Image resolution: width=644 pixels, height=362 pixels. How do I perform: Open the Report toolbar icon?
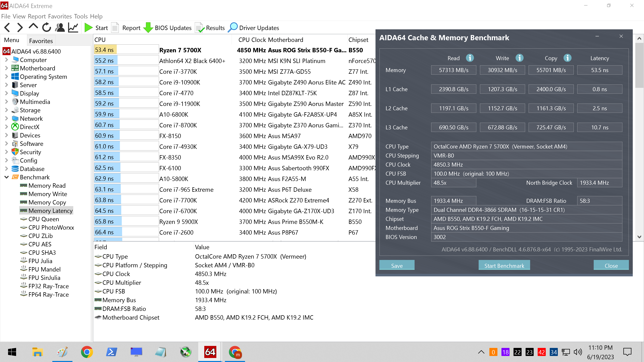tap(115, 27)
